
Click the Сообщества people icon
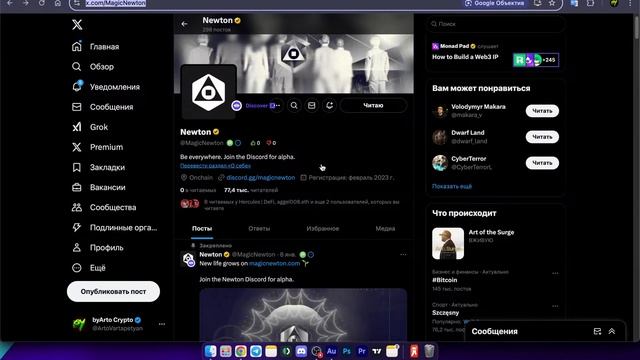pos(77,207)
